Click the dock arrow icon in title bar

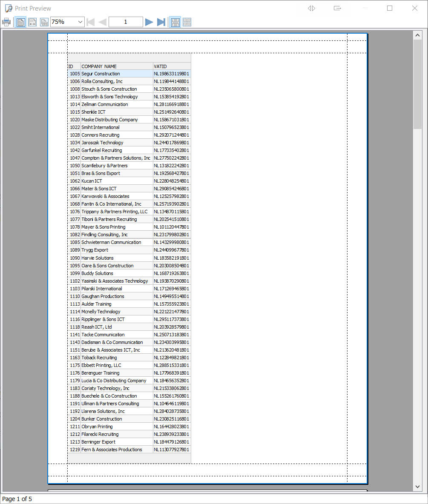pyautogui.click(x=337, y=8)
